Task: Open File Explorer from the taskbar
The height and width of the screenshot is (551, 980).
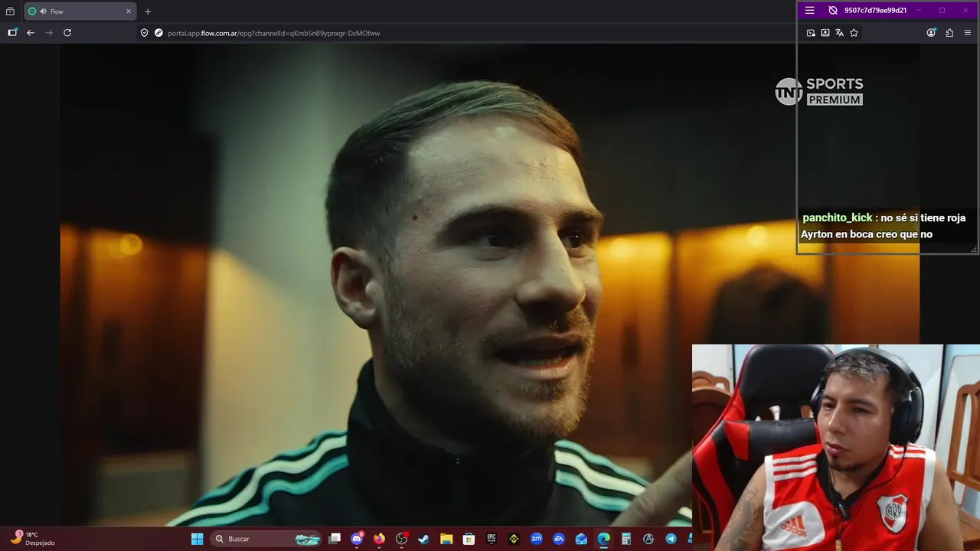Action: (446, 539)
